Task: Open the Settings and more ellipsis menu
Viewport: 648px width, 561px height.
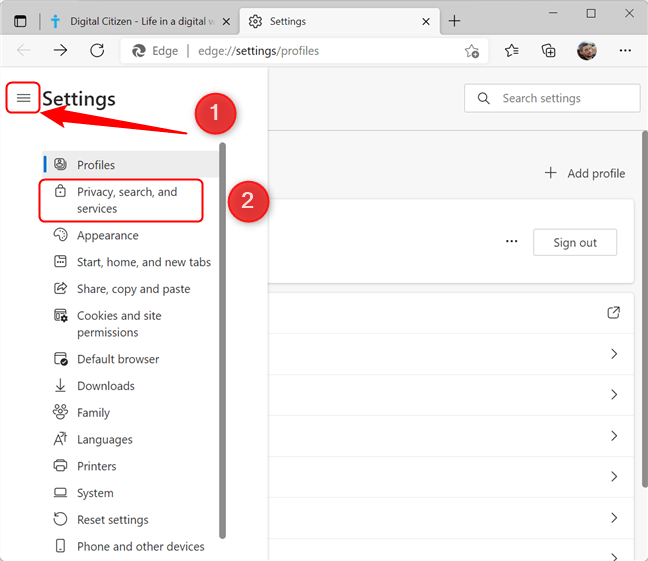Action: pyautogui.click(x=625, y=50)
